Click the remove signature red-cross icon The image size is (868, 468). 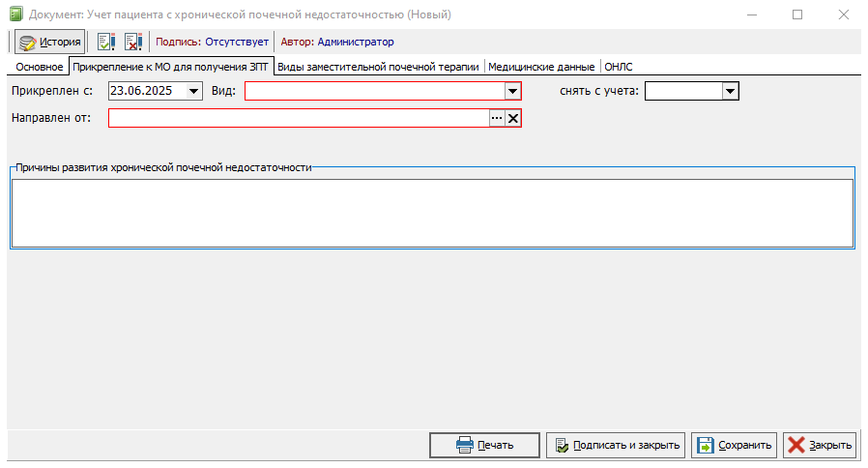click(x=133, y=42)
